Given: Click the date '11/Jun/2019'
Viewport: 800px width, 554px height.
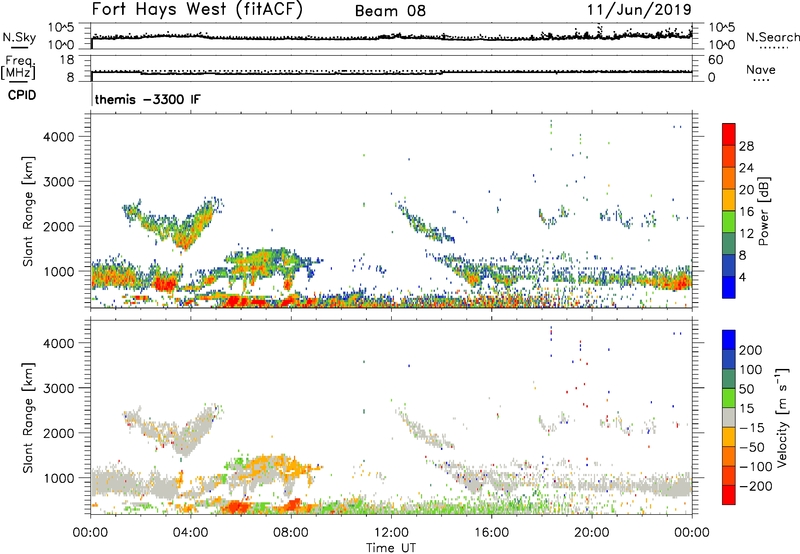Looking at the screenshot, I should [639, 10].
